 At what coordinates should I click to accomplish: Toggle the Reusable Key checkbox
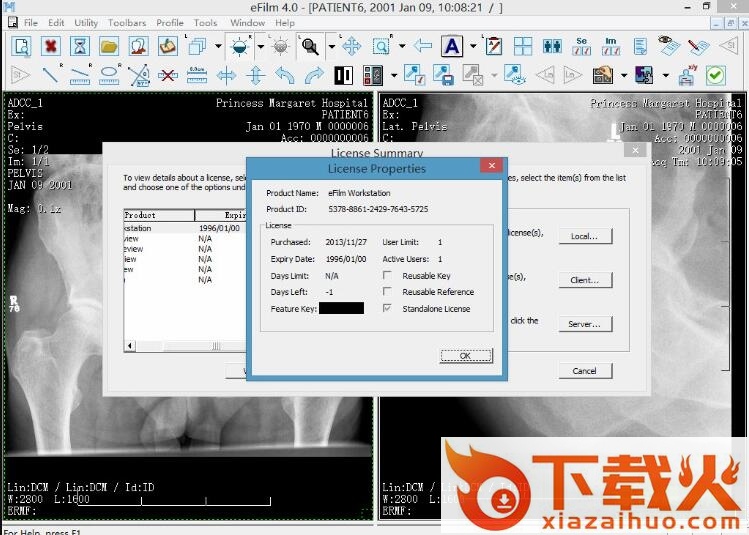tap(387, 276)
